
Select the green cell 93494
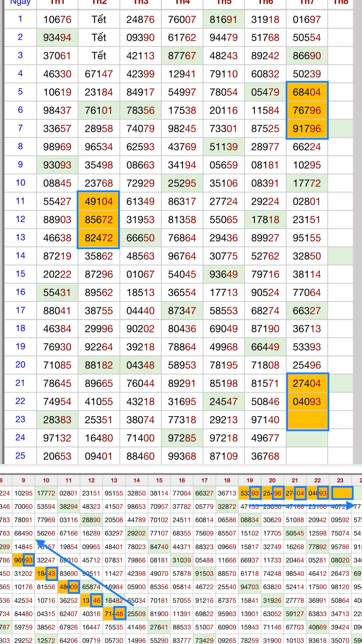point(57,38)
